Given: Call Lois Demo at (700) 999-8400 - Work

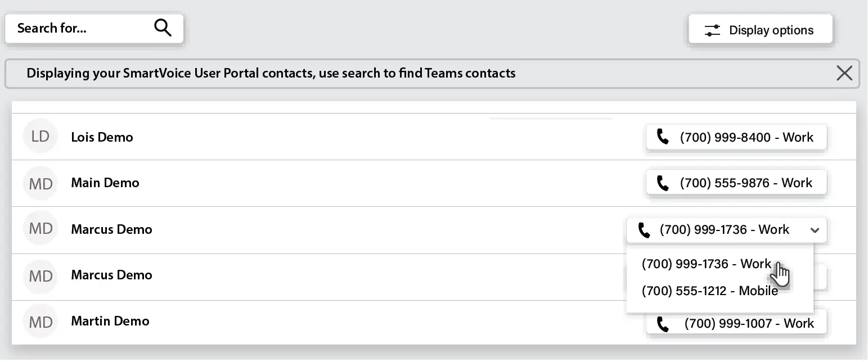Looking at the screenshot, I should (x=736, y=137).
